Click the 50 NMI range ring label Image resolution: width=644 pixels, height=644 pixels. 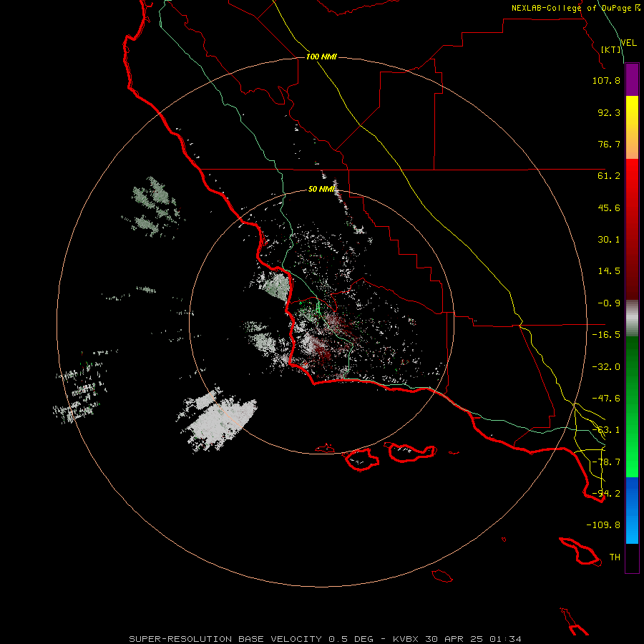coord(321,189)
